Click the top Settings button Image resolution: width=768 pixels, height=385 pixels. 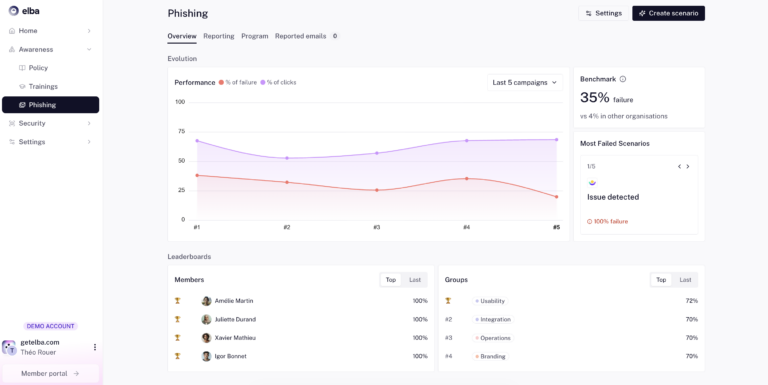pos(603,13)
